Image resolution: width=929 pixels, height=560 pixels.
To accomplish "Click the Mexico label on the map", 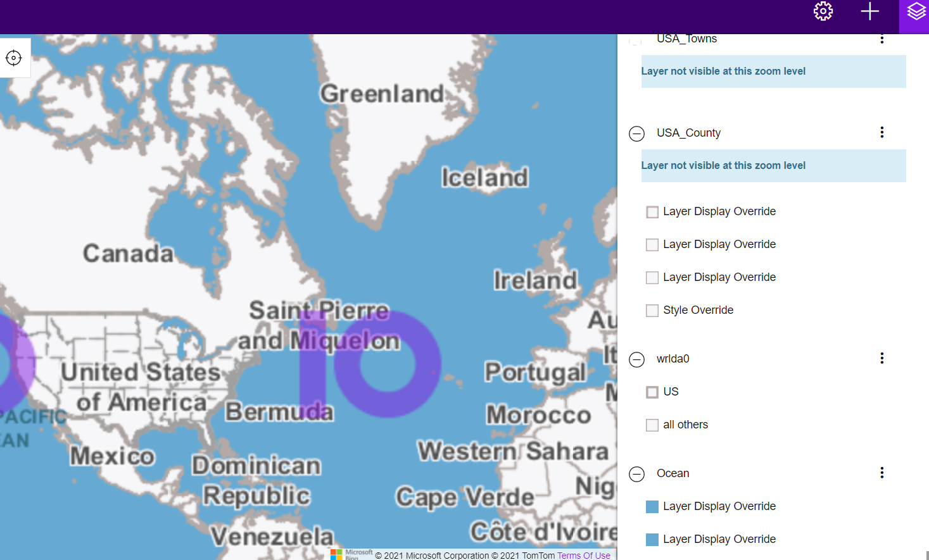I will pyautogui.click(x=113, y=456).
